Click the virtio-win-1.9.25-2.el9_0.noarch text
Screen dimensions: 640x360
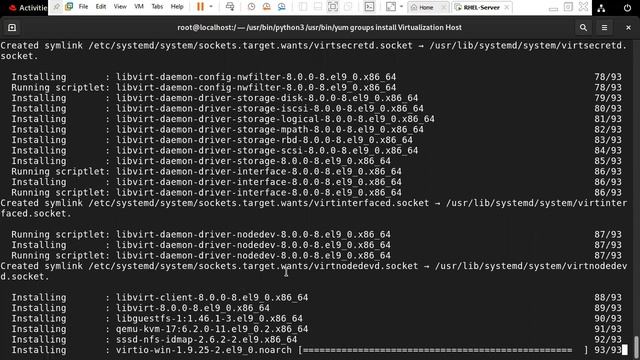[x=204, y=350]
